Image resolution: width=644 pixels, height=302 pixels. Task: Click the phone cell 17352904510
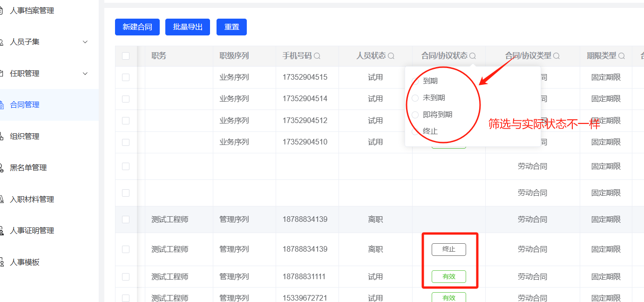pos(305,142)
